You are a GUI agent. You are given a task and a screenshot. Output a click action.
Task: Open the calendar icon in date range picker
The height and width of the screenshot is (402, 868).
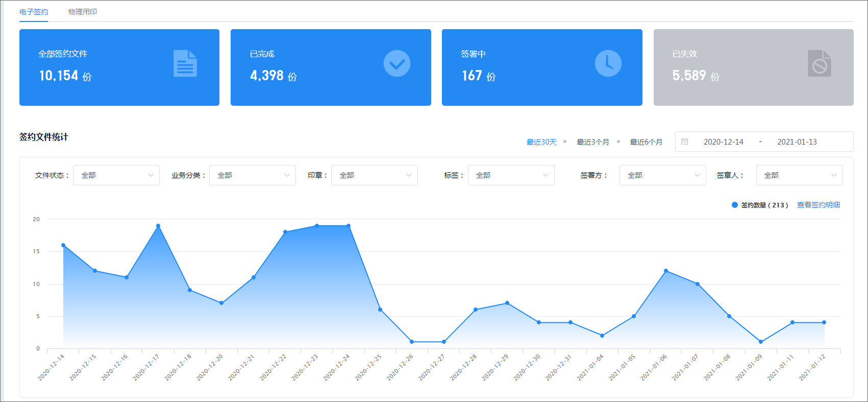click(685, 141)
